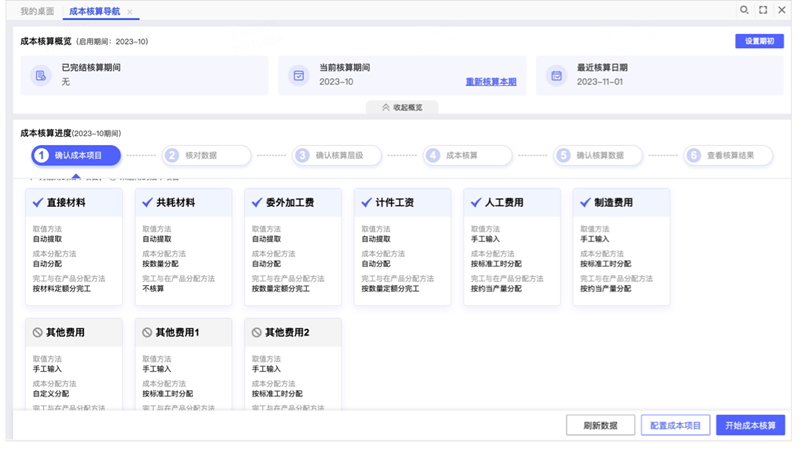Switch to the 我的桌面 tab
This screenshot has width=800, height=449.
[x=37, y=11]
